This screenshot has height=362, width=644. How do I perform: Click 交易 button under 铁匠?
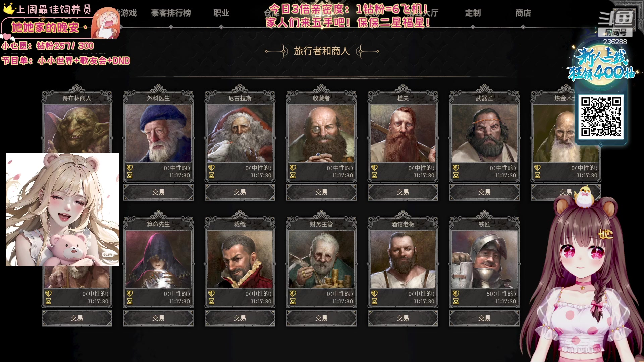coord(484,318)
